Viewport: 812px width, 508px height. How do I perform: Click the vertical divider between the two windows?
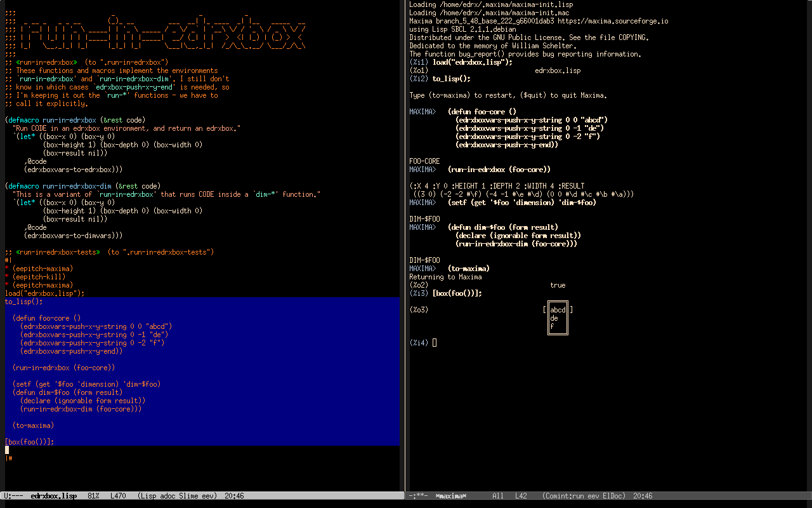(404, 254)
